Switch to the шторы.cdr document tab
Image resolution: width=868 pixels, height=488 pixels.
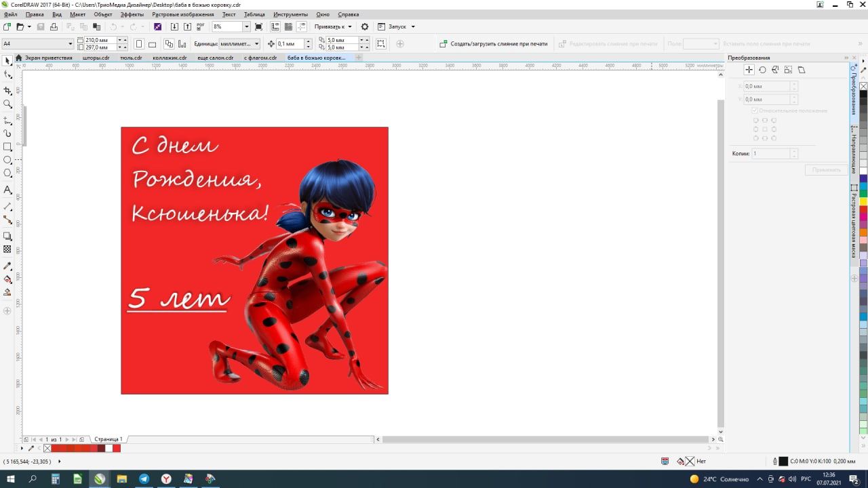[96, 58]
